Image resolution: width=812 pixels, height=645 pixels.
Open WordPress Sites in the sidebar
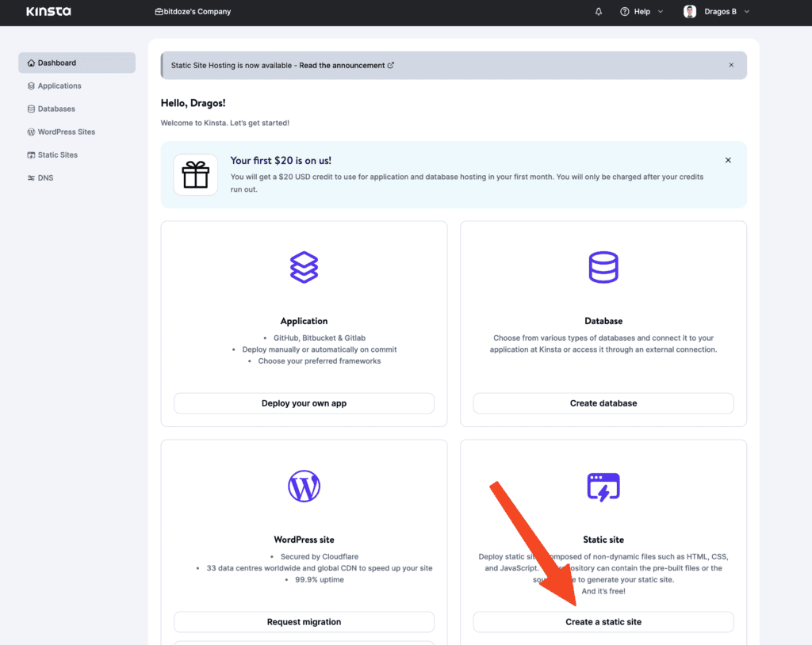(77, 132)
